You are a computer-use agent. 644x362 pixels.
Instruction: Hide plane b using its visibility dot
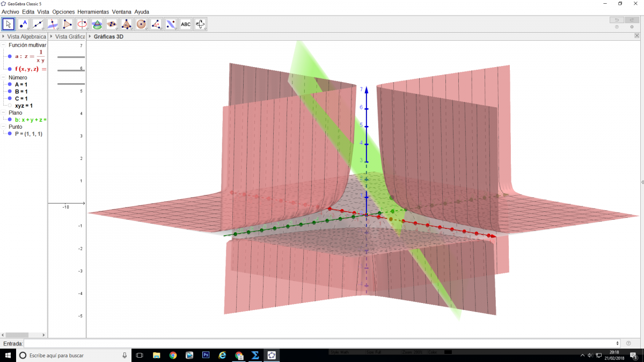pyautogui.click(x=10, y=120)
